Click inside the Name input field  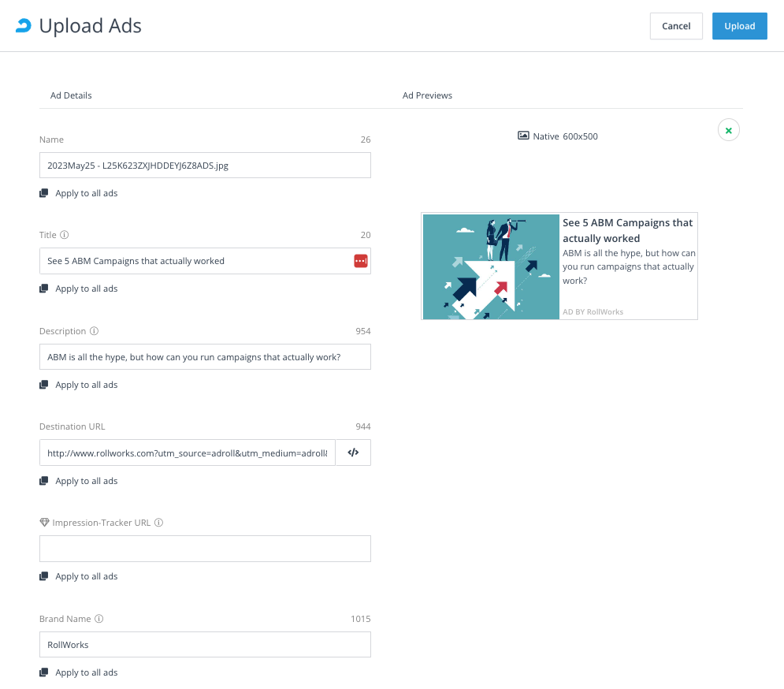tap(205, 165)
